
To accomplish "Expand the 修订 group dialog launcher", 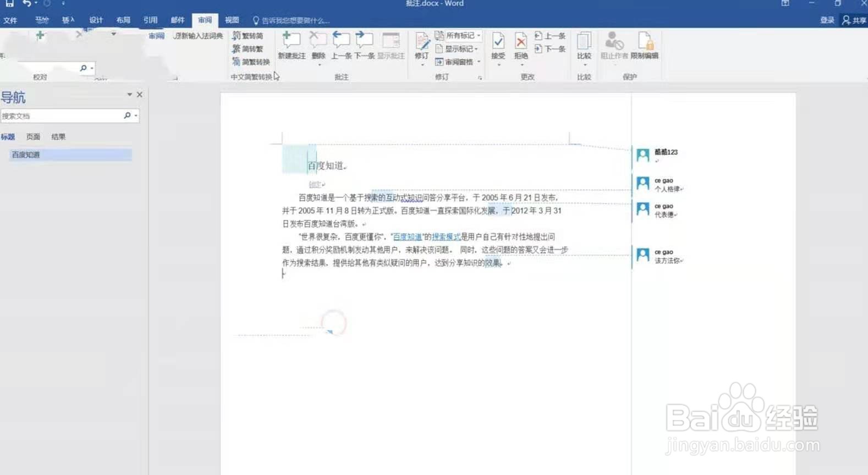I will coord(480,78).
